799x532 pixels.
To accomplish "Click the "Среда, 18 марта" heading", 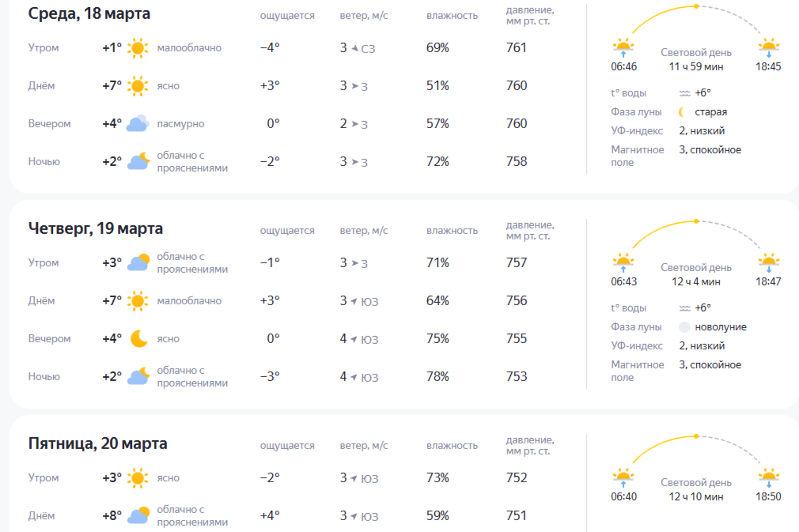I will (89, 13).
